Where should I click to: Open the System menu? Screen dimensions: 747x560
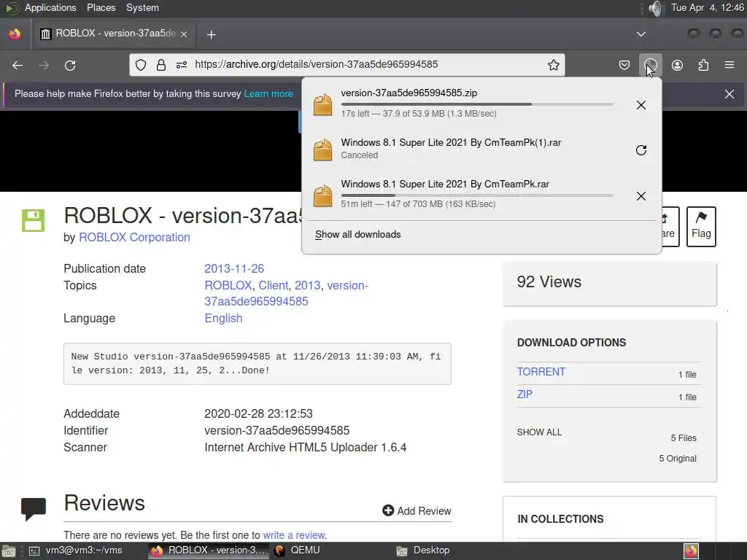142,7
